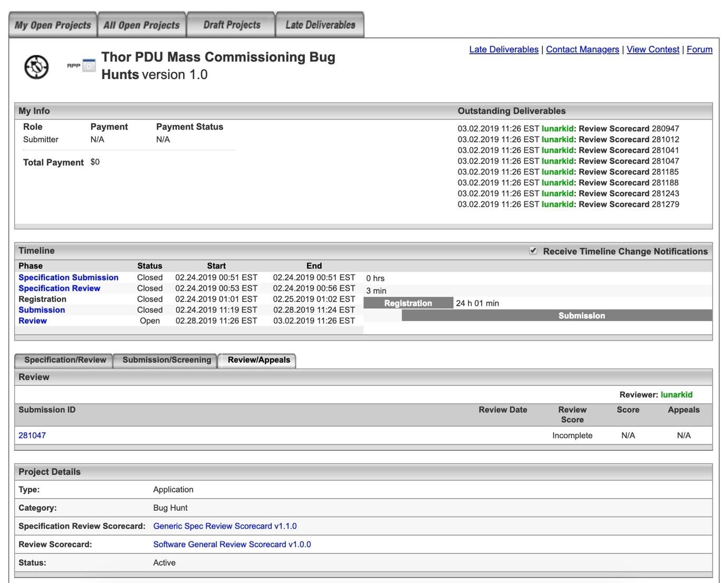Toggle Receive Timeline Change Notifications checkbox

[533, 251]
